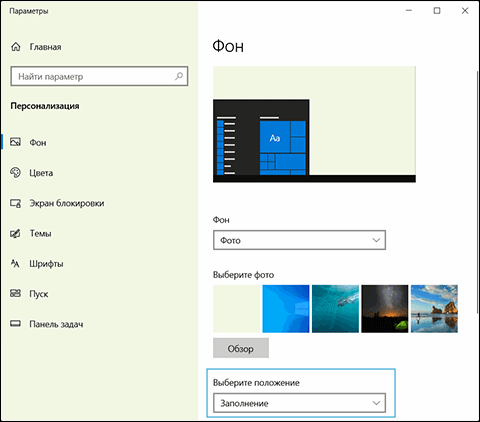Open Экран блокировки lock screen icon
This screenshot has height=422, width=480.
(15, 203)
